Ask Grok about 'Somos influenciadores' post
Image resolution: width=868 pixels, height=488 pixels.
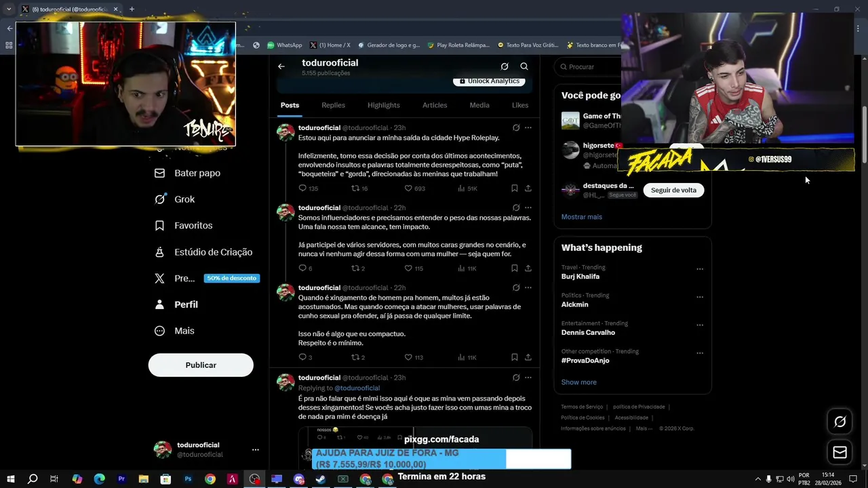(516, 207)
